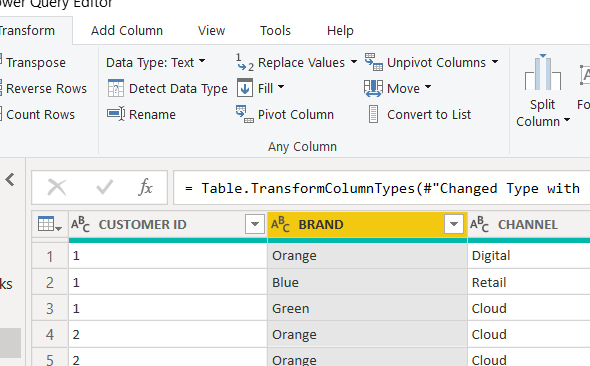Expand Unpivot Columns dropdown arrow

click(495, 62)
